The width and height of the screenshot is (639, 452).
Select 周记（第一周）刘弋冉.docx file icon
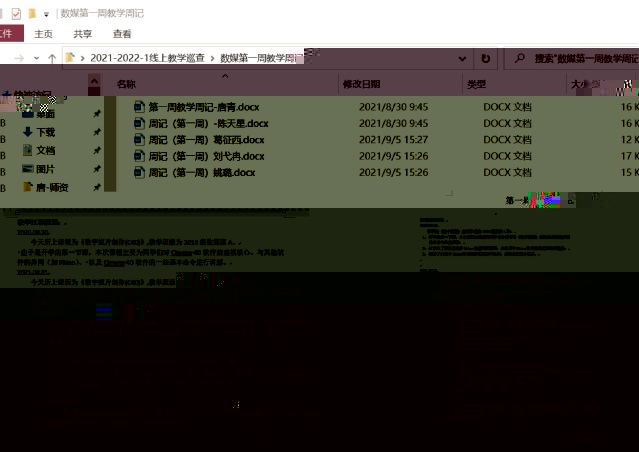[139, 156]
